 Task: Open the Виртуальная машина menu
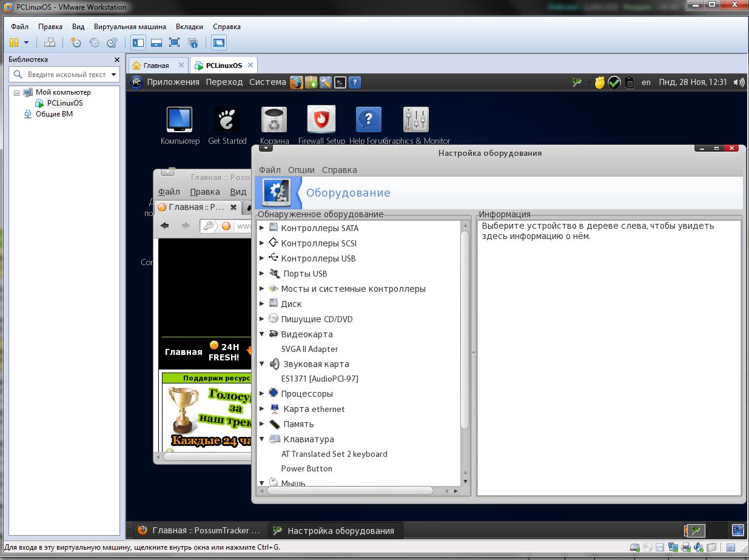pyautogui.click(x=130, y=27)
